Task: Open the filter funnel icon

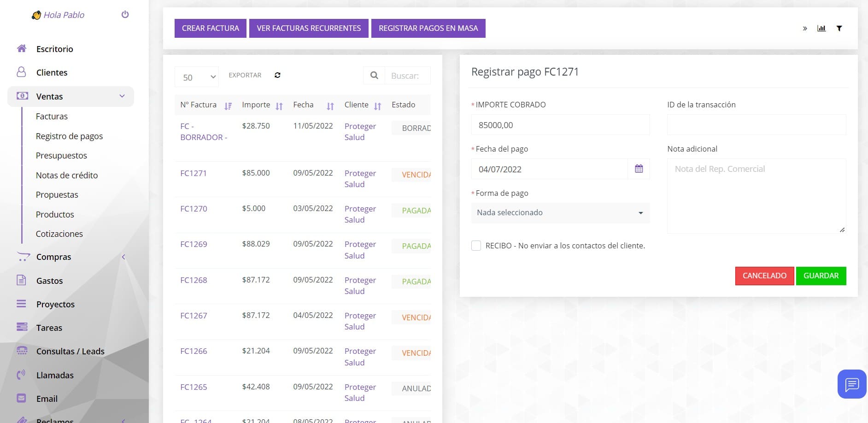Action: tap(839, 29)
